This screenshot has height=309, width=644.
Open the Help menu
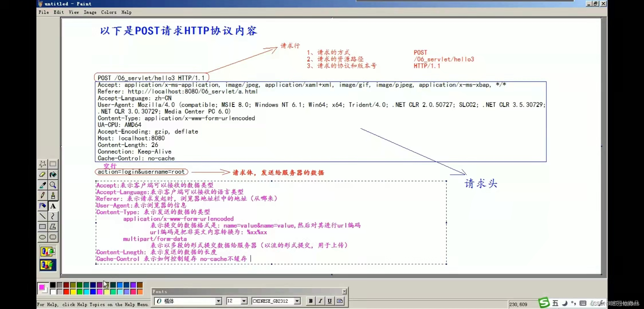(126, 12)
